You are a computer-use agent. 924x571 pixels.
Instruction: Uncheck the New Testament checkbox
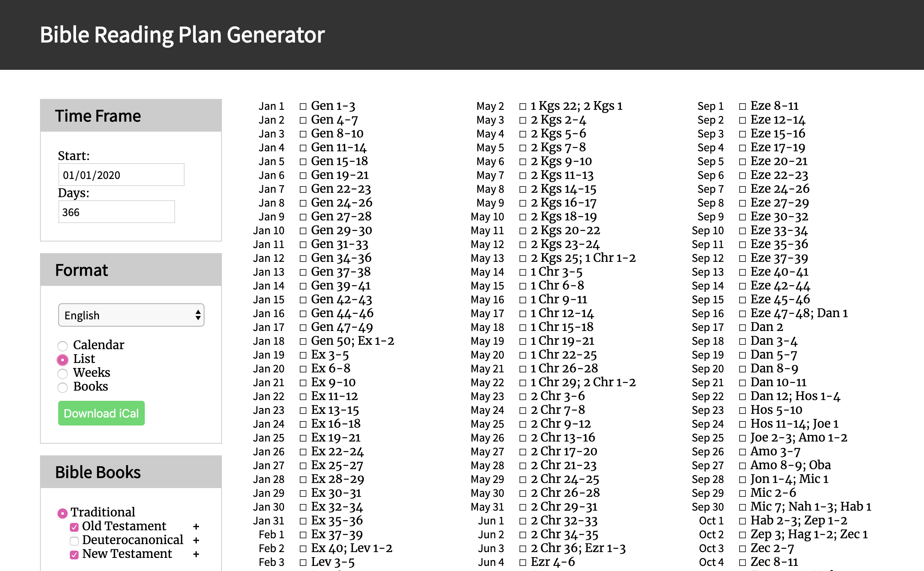[x=75, y=554]
